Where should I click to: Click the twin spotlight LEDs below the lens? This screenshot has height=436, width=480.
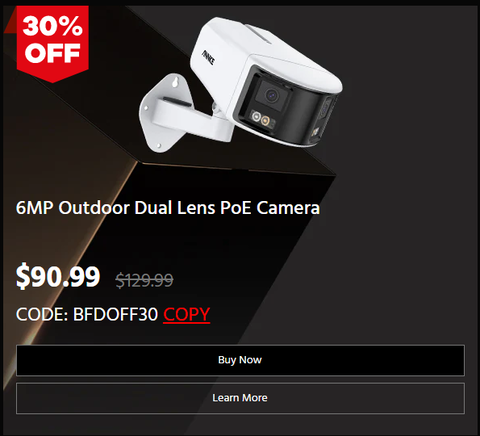tap(260, 119)
